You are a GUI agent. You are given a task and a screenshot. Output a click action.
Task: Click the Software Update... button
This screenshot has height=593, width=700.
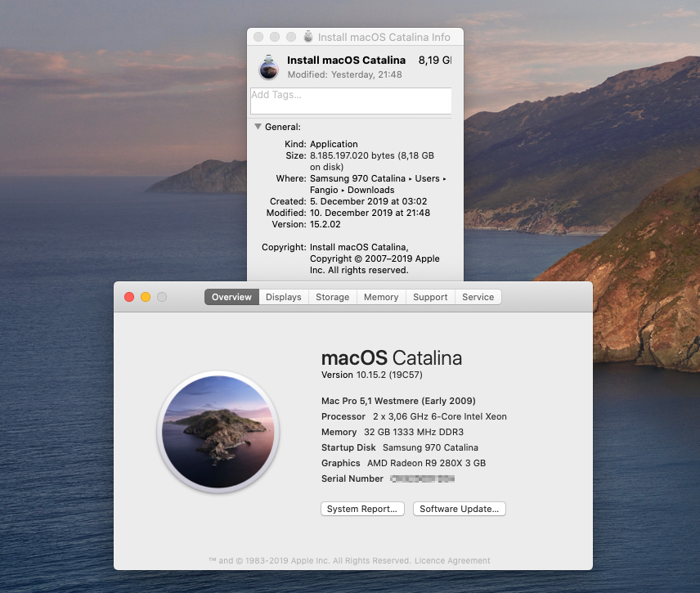pos(459,509)
